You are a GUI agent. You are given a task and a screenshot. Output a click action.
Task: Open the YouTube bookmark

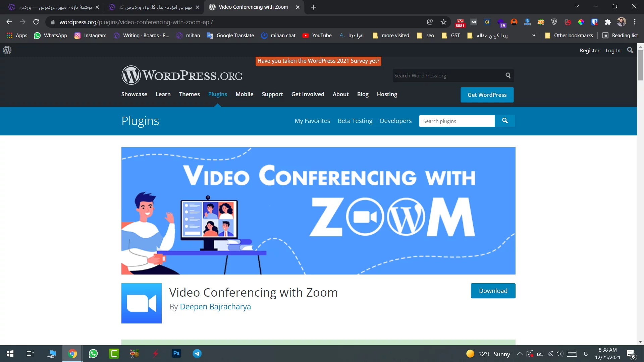(x=317, y=35)
